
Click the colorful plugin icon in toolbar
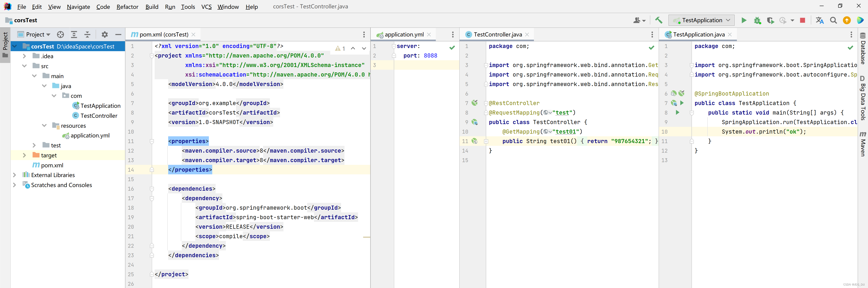860,20
